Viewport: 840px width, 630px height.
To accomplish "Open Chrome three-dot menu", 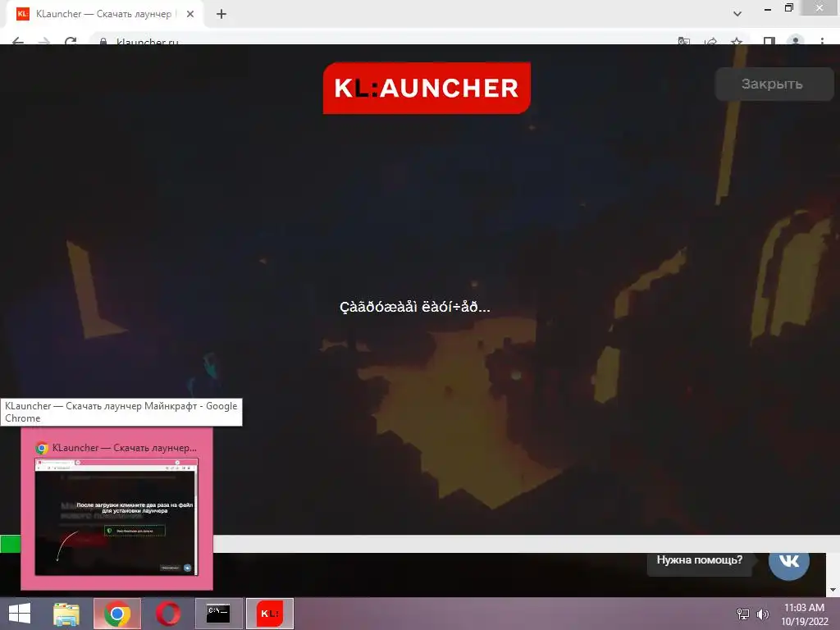I will [x=822, y=41].
